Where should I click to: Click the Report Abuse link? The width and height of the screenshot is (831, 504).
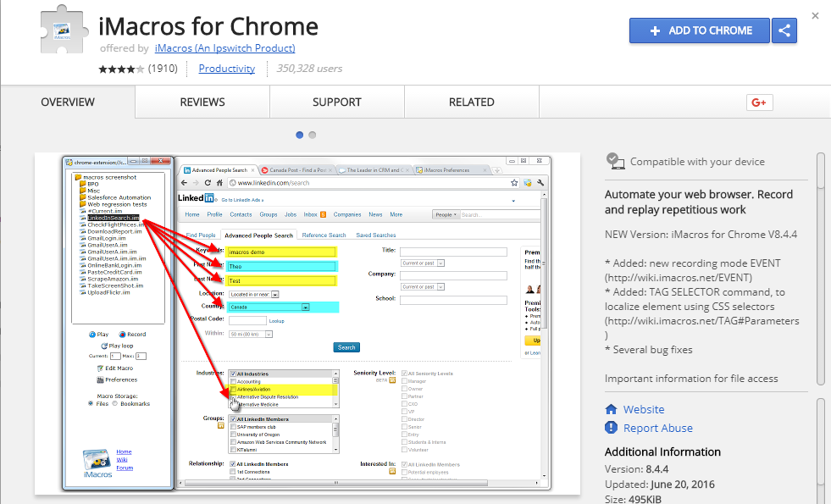click(x=657, y=428)
